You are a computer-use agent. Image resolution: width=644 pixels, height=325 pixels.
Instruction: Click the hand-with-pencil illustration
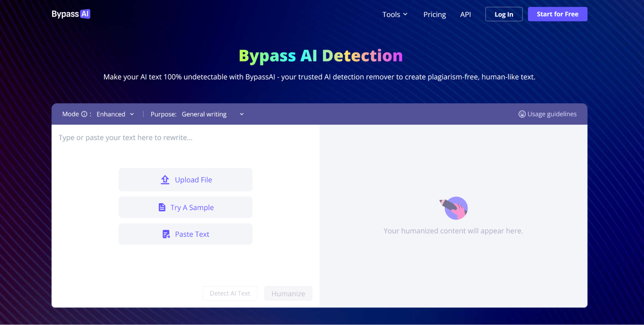tap(454, 208)
